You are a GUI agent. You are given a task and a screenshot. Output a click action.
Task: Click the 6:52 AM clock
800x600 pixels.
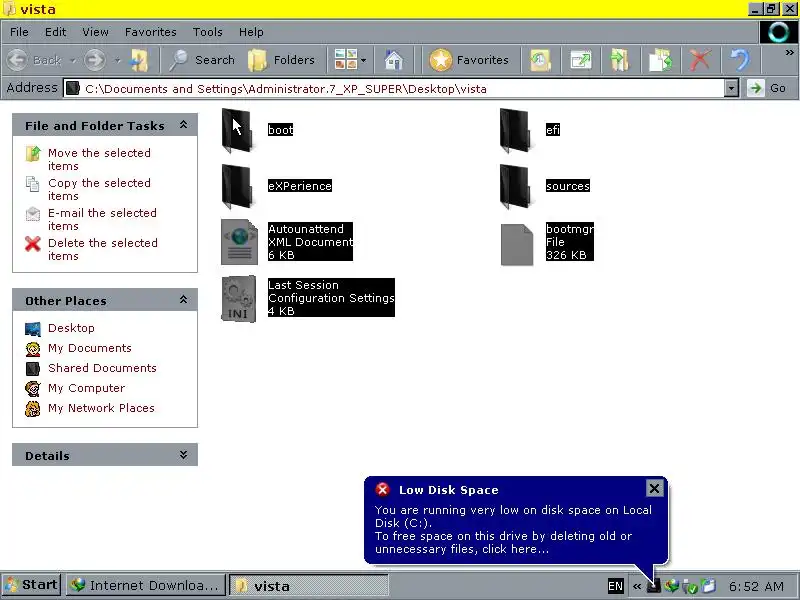756,586
